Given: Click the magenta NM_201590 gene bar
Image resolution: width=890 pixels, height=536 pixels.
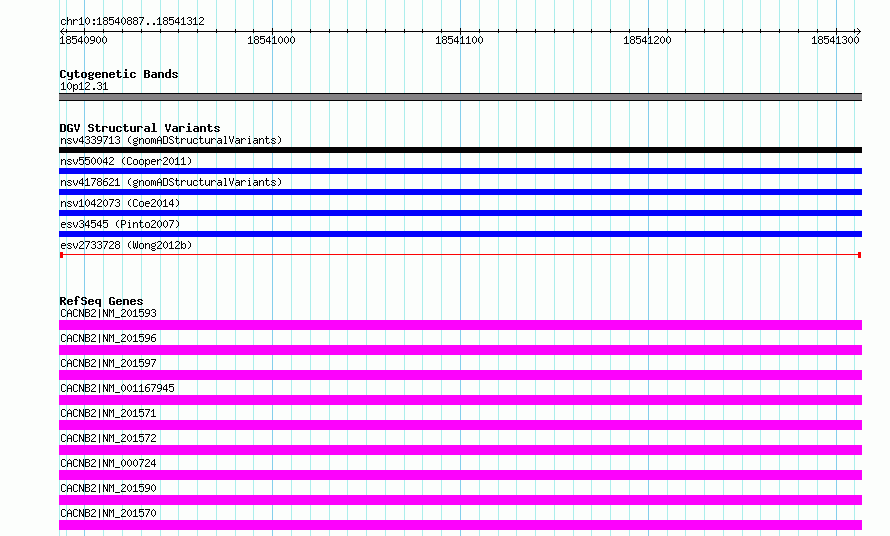Looking at the screenshot, I should 460,500.
